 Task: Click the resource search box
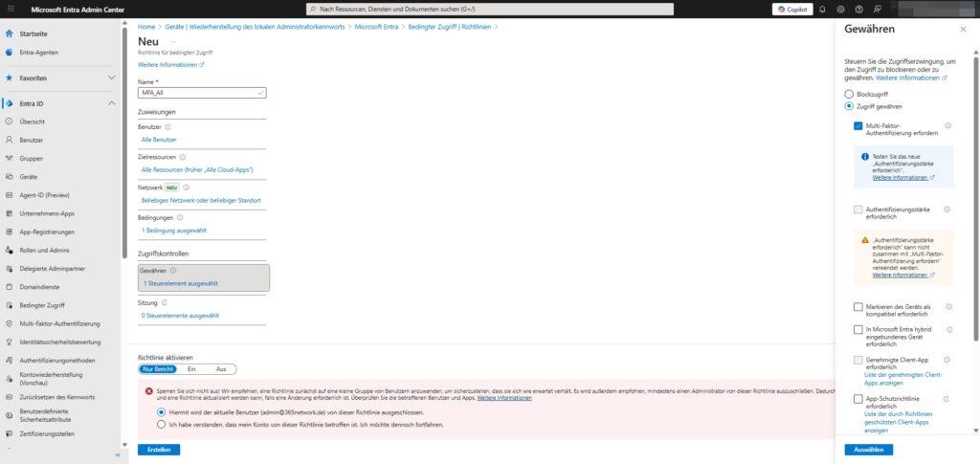[x=490, y=10]
